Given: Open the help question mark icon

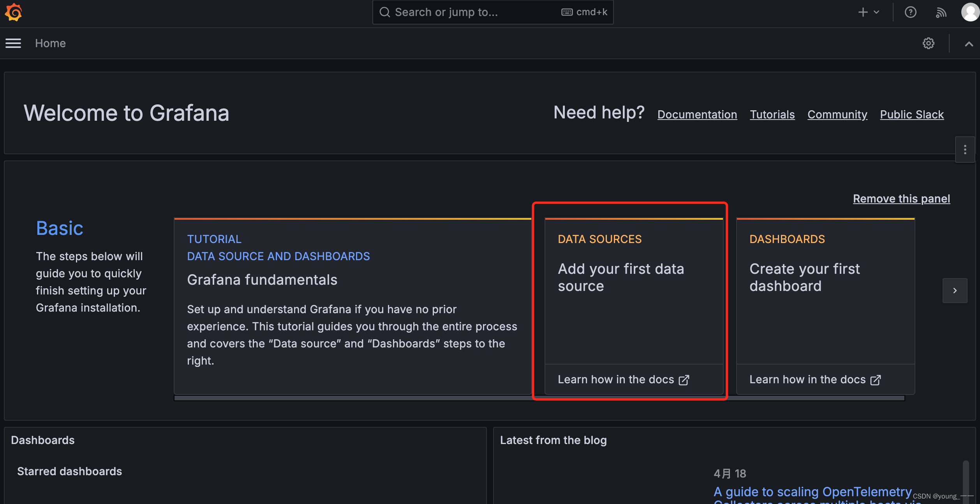Looking at the screenshot, I should (x=910, y=12).
